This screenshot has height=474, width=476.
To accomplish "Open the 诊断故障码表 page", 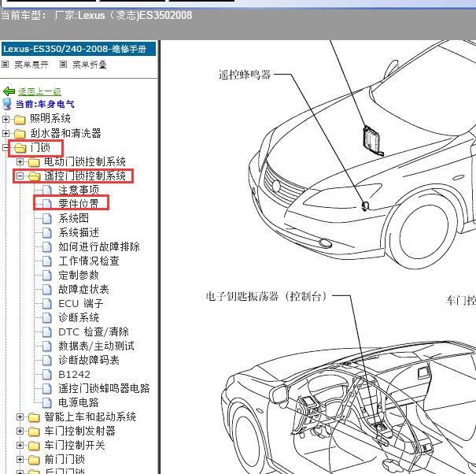I will (x=89, y=360).
